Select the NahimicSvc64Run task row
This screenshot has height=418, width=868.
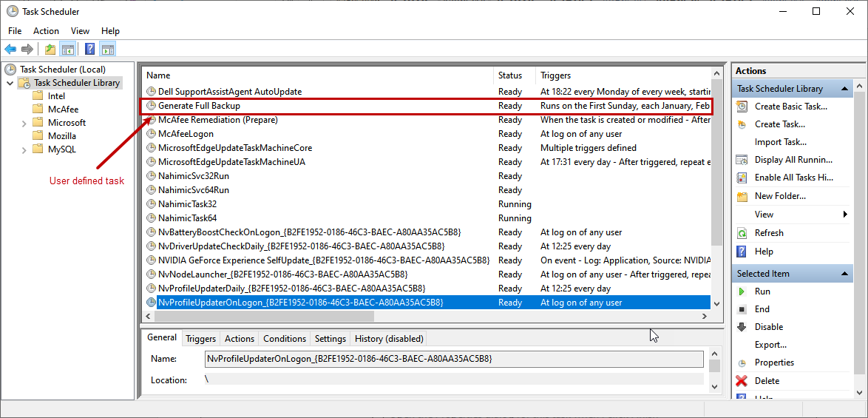pos(427,190)
